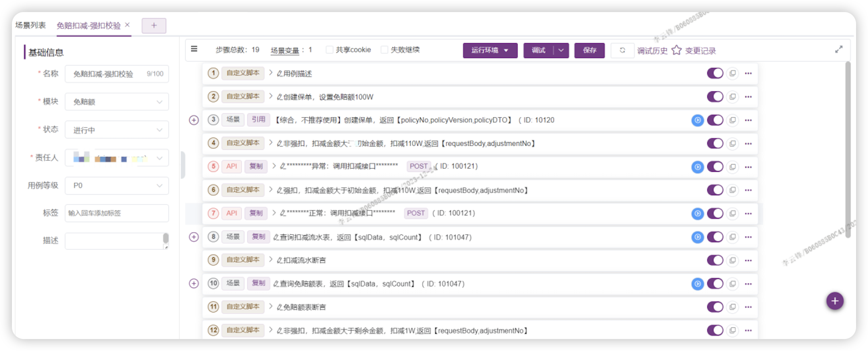The width and height of the screenshot is (868, 351).
Task: Check the 失败继续 checkbox
Action: (x=384, y=50)
